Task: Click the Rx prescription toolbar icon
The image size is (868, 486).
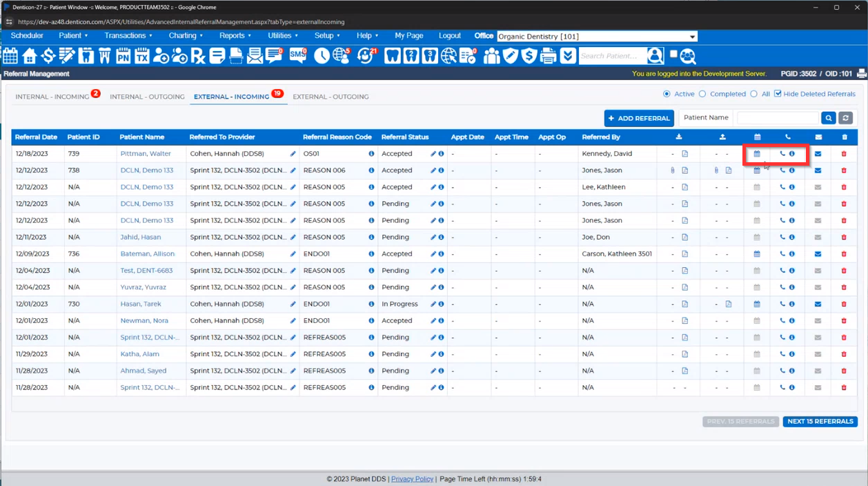Action: (x=199, y=56)
